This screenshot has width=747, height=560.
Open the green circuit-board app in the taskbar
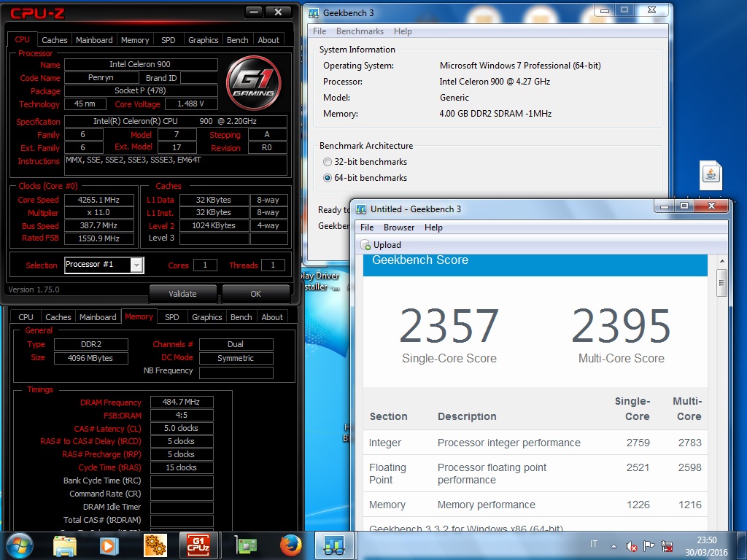[x=246, y=546]
